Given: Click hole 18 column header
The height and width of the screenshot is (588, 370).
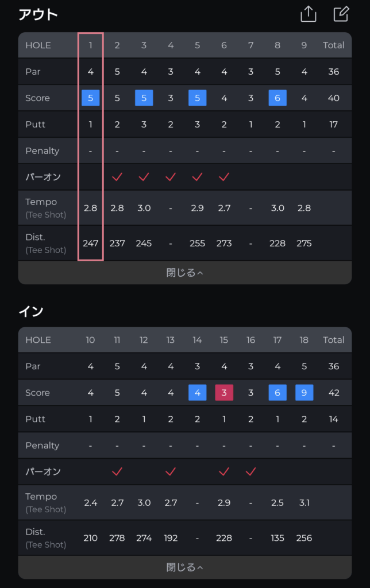Looking at the screenshot, I should point(304,340).
